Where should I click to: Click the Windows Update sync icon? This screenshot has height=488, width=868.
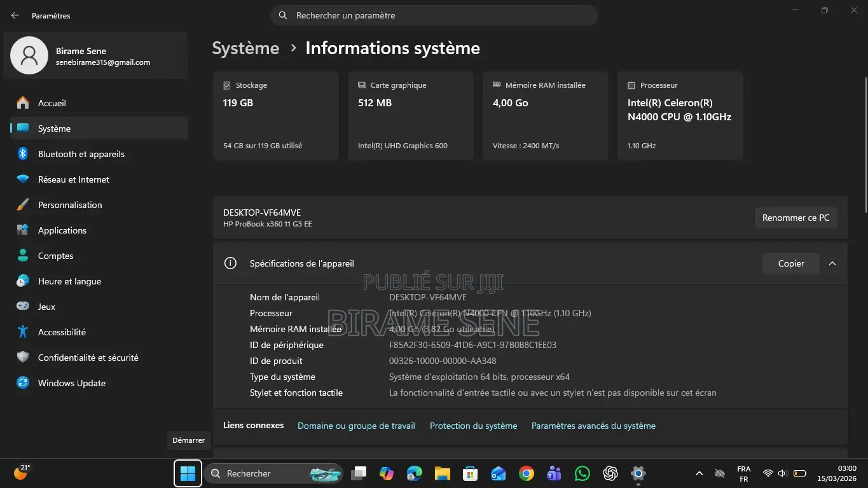[x=23, y=383]
